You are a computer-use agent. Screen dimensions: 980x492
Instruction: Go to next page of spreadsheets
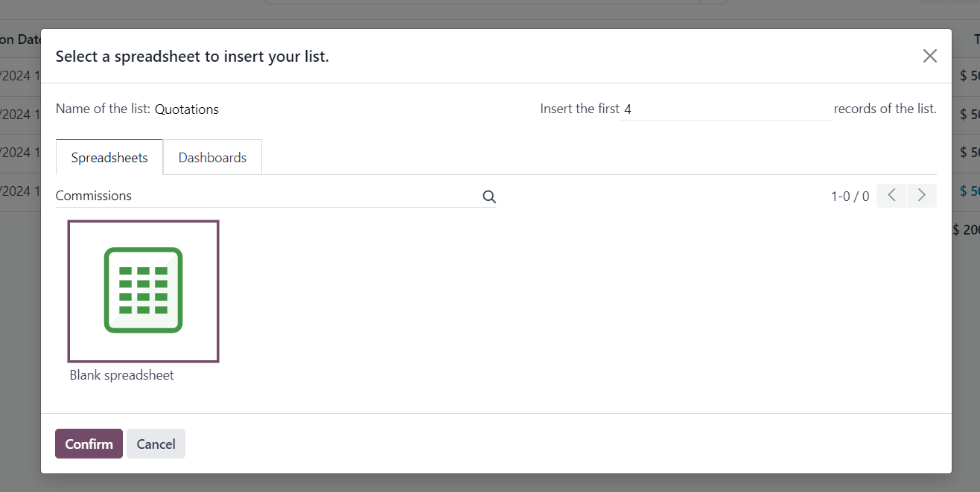pyautogui.click(x=922, y=196)
